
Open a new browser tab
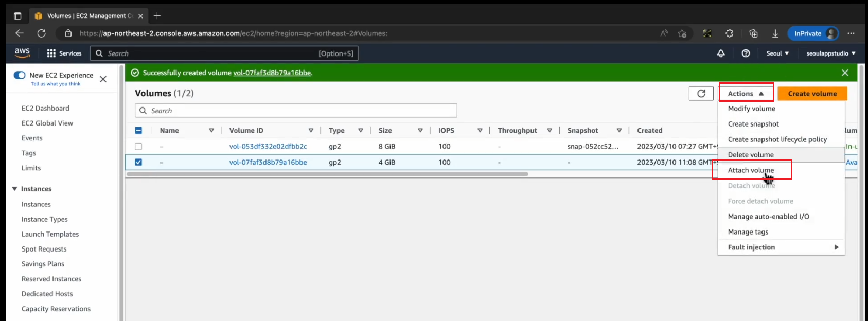[157, 16]
